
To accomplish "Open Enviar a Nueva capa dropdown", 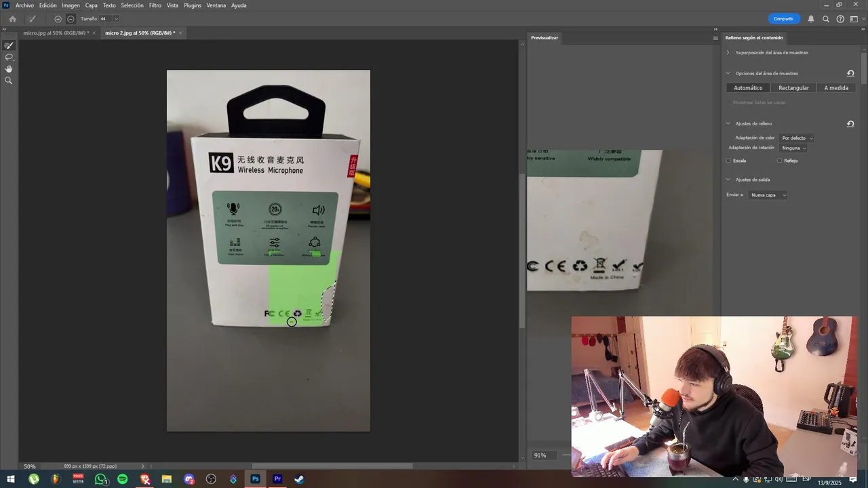I will [768, 195].
